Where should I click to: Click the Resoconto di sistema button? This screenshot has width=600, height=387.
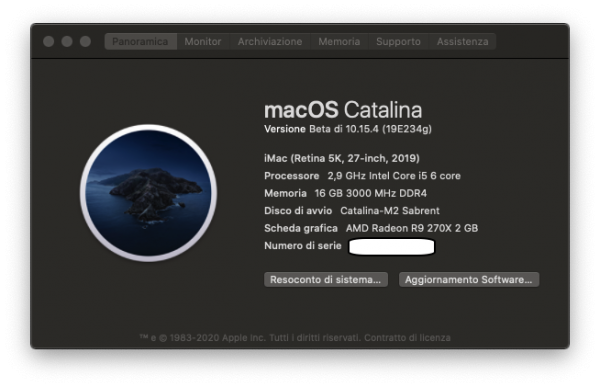(326, 279)
